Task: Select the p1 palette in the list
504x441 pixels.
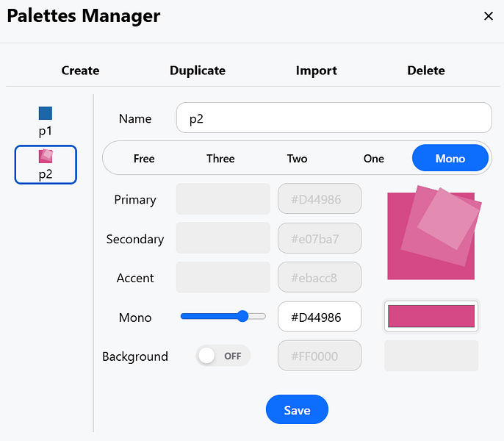Action: [x=46, y=122]
